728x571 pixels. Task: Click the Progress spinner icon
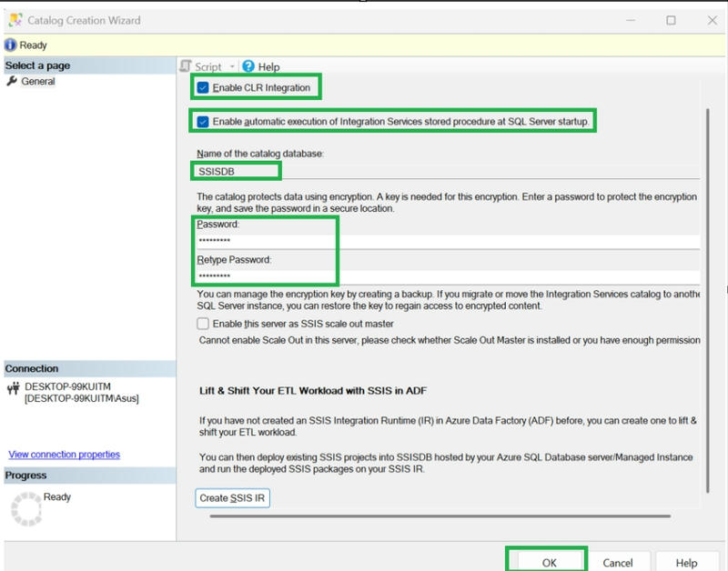pos(25,506)
